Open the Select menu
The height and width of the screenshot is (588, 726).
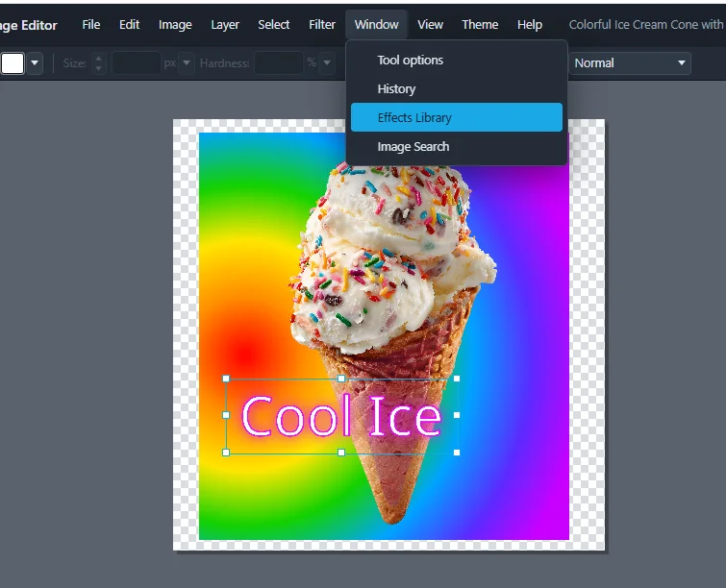point(274,25)
